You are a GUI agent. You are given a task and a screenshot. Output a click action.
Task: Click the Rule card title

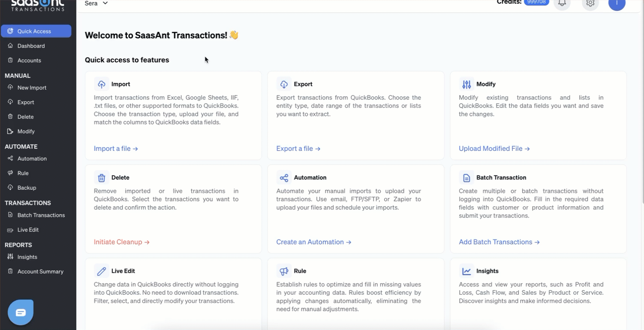point(300,271)
